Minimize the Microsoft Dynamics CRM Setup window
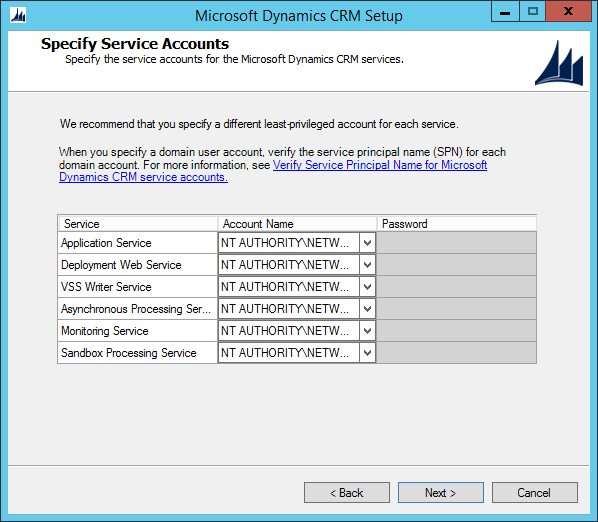The image size is (598, 522). (x=505, y=11)
